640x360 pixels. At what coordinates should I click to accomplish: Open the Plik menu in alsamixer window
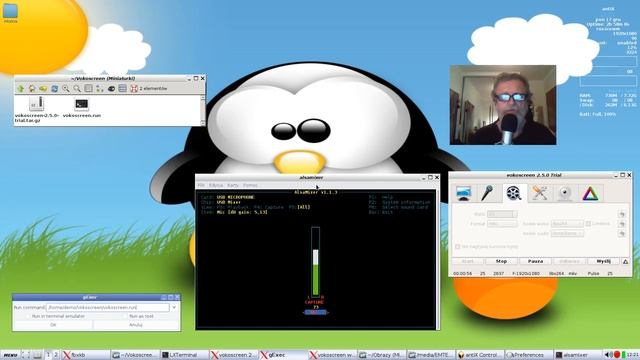(x=201, y=185)
